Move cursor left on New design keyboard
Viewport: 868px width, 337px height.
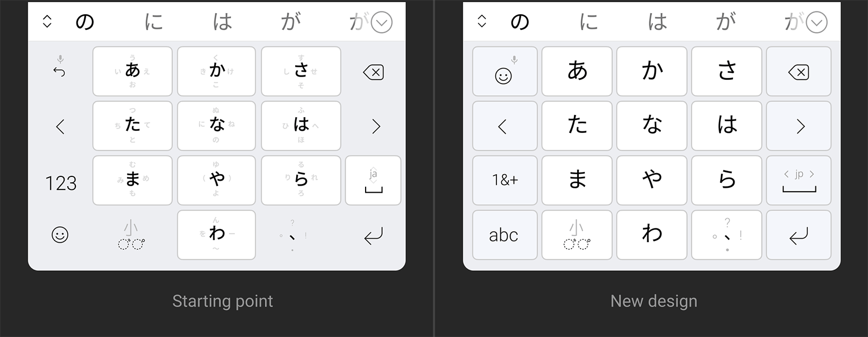click(x=505, y=126)
